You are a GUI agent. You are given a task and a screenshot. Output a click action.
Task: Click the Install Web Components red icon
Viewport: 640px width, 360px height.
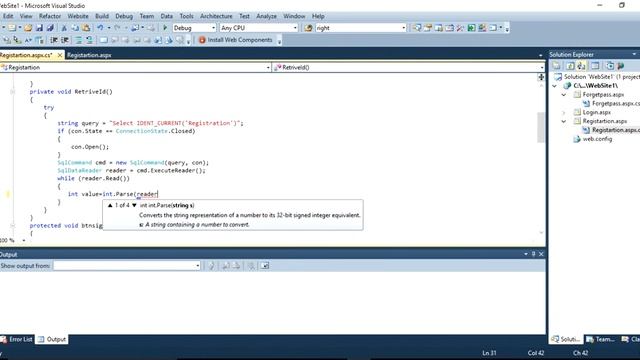tap(202, 40)
